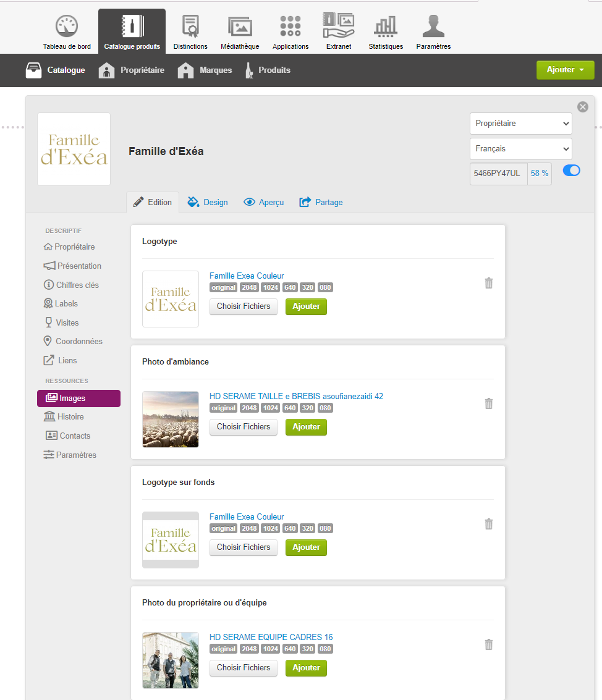Image resolution: width=602 pixels, height=700 pixels.
Task: Open the sheep flock ambiance thumbnail
Action: pyautogui.click(x=170, y=420)
